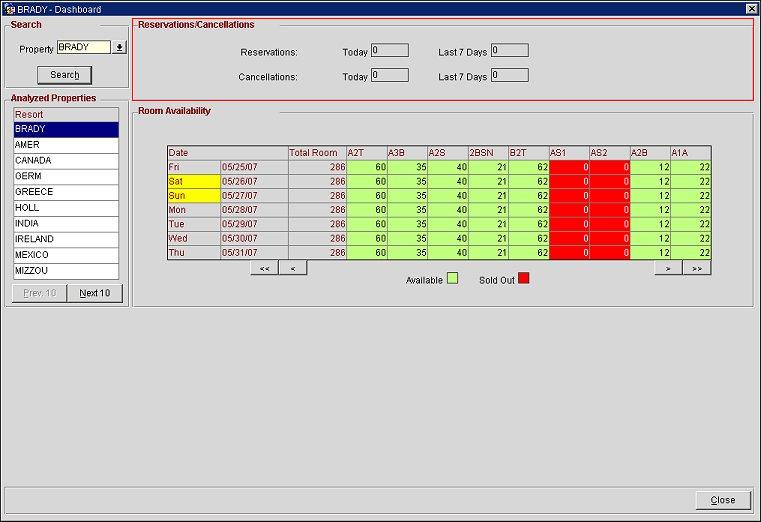
Task: Jump to first page with << button
Action: [264, 268]
